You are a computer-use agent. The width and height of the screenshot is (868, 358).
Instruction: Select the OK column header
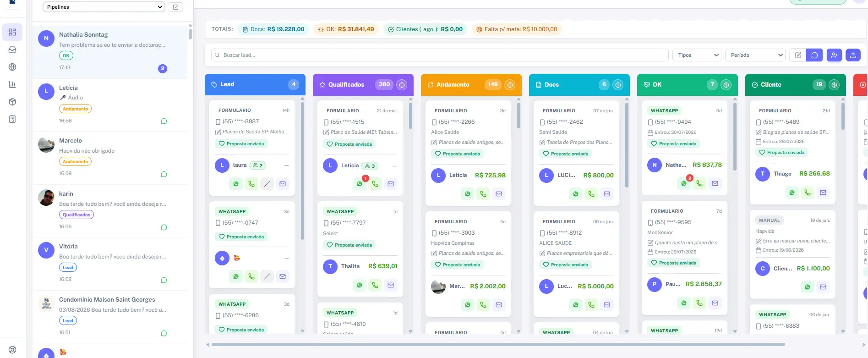coord(688,84)
